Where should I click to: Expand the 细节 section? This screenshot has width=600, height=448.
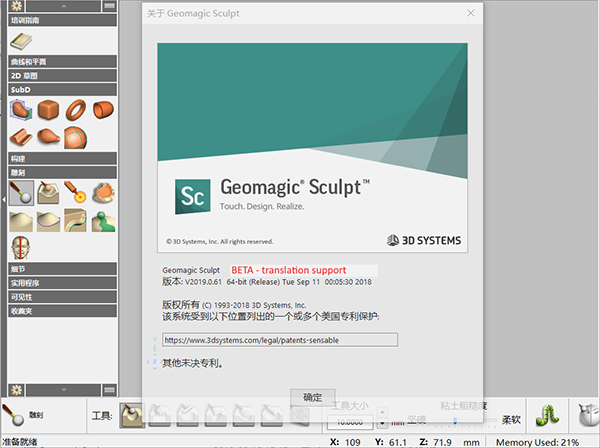pyautogui.click(x=62, y=269)
